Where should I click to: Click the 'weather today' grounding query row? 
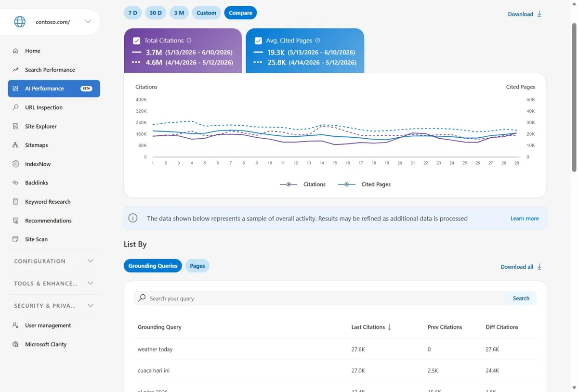click(335, 350)
